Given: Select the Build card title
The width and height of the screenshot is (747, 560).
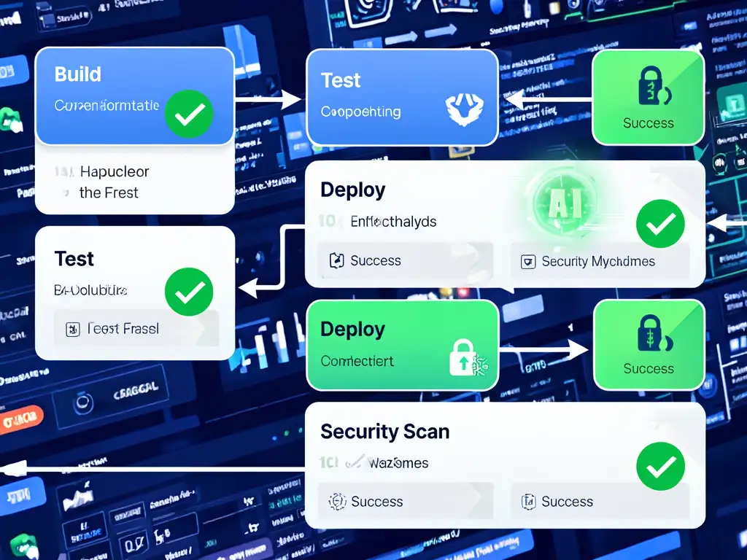Looking at the screenshot, I should tap(77, 74).
